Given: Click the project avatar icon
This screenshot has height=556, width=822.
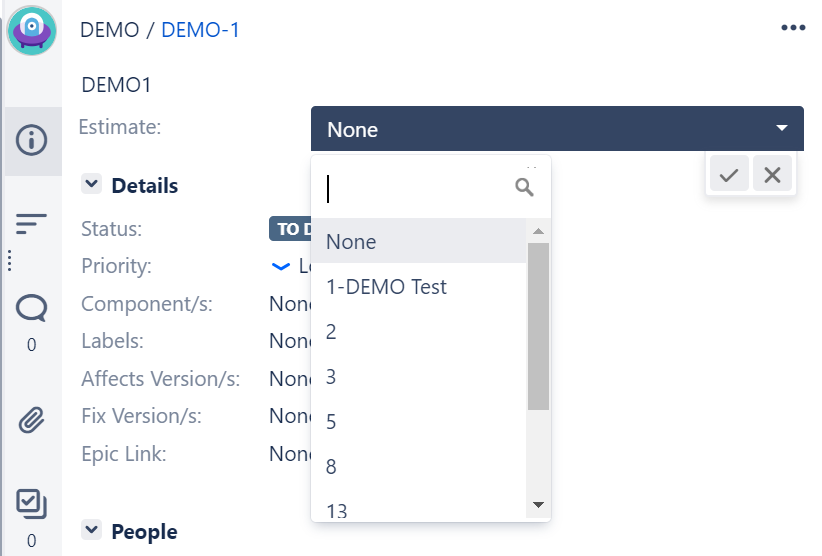Looking at the screenshot, I should [31, 30].
